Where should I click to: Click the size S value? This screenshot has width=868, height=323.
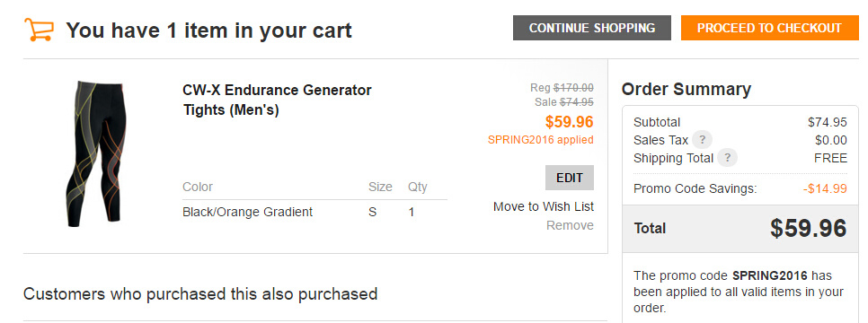(x=373, y=212)
